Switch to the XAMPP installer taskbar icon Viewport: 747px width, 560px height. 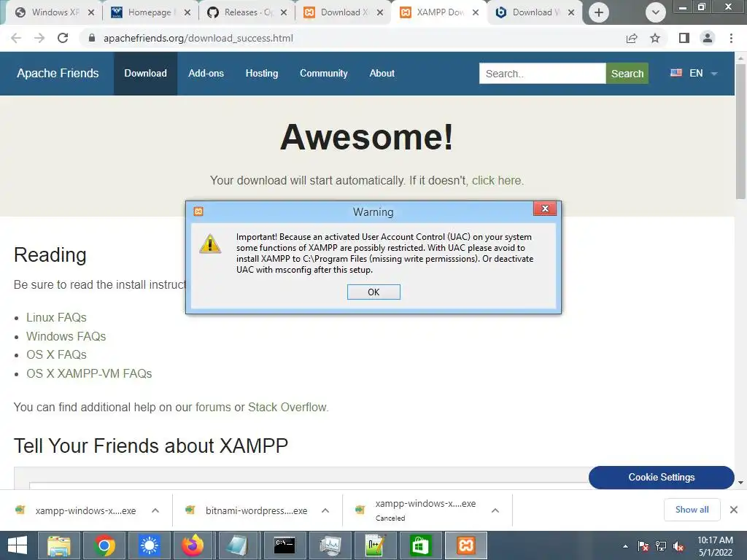click(x=466, y=545)
